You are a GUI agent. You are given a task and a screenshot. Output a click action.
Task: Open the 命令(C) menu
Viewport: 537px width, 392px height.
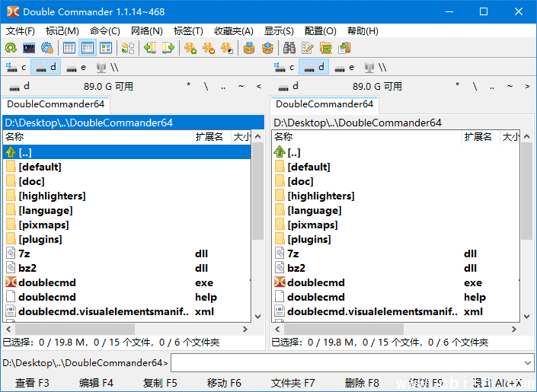104,31
